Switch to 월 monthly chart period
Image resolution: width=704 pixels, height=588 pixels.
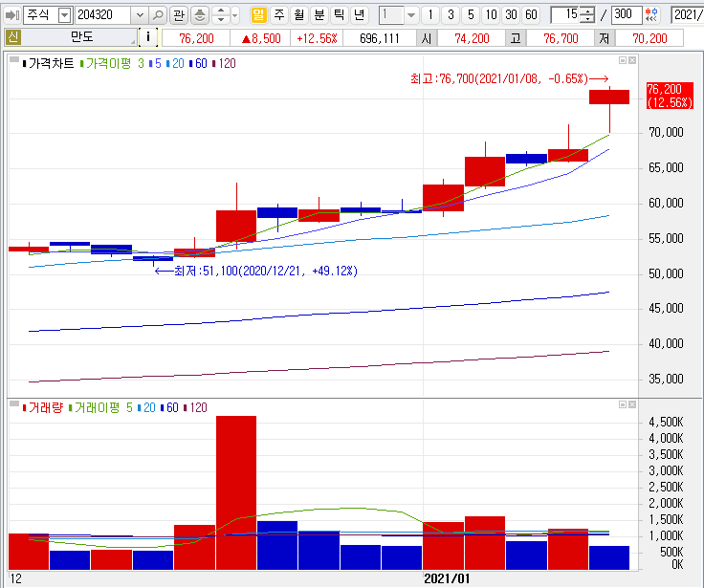(x=299, y=15)
